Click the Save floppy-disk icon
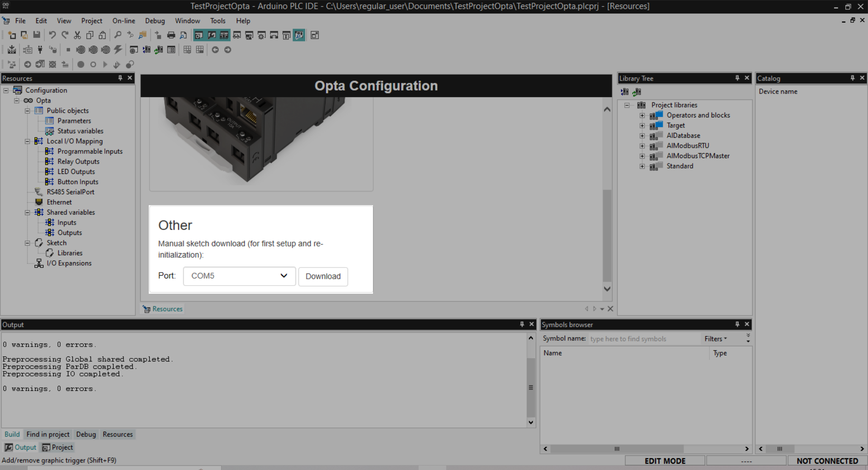Viewport: 868px width, 470px height. coord(37,35)
